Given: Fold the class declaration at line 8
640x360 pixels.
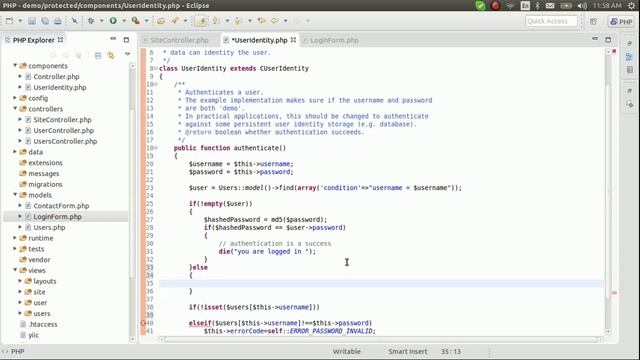Looking at the screenshot, I should click(x=156, y=68).
